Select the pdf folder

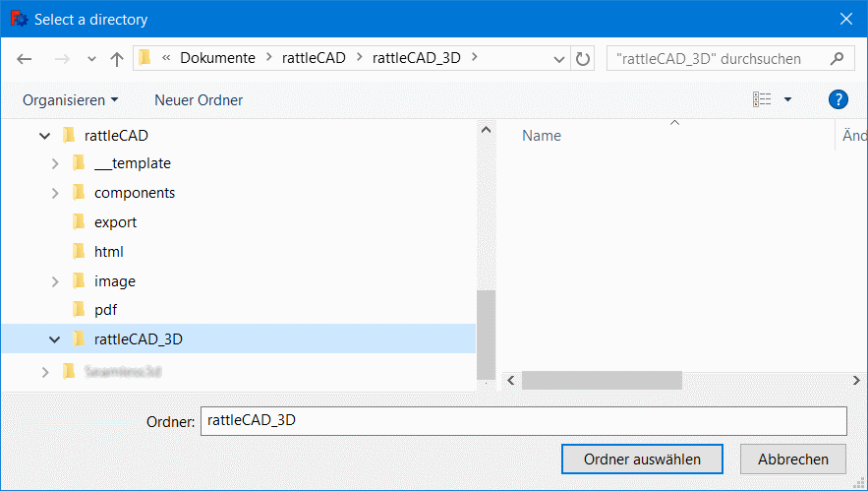tap(105, 310)
